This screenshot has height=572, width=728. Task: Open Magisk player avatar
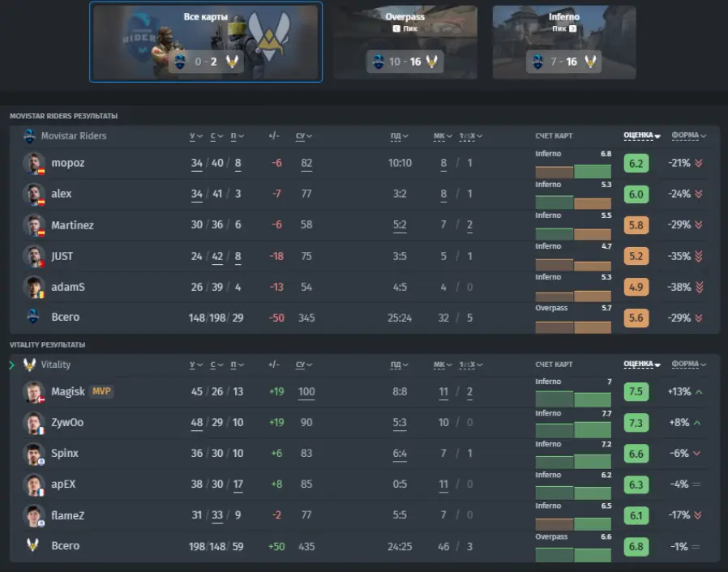(34, 391)
